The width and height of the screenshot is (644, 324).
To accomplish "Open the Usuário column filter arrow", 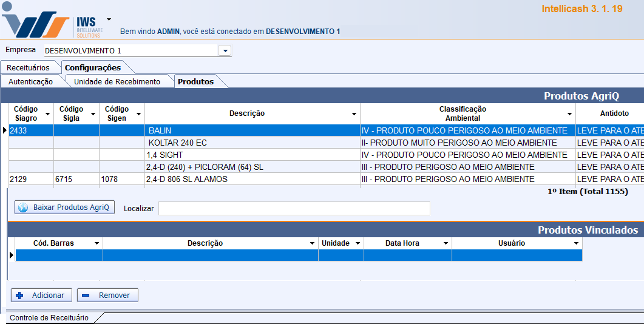I will (x=576, y=243).
